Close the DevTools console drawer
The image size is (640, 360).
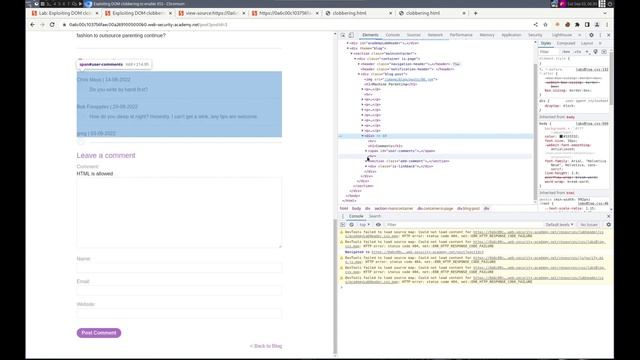[x=608, y=216]
